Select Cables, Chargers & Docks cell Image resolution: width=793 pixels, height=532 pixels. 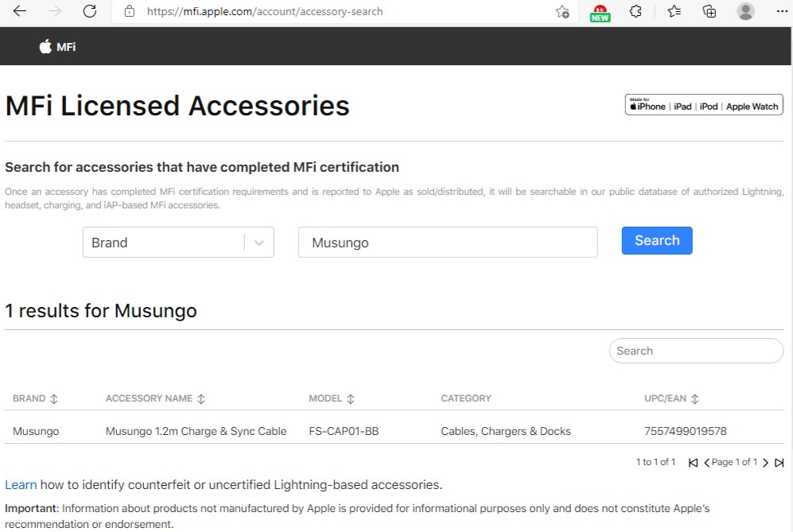tap(506, 431)
